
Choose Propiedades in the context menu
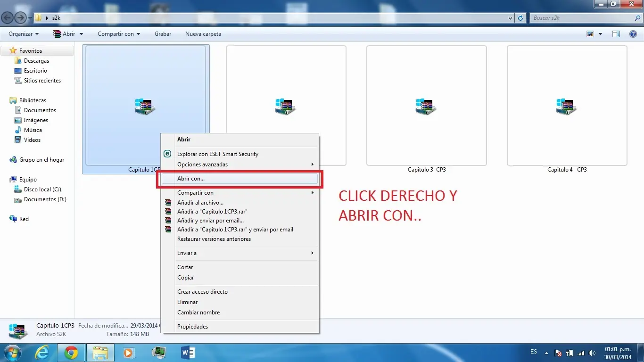(240, 327)
